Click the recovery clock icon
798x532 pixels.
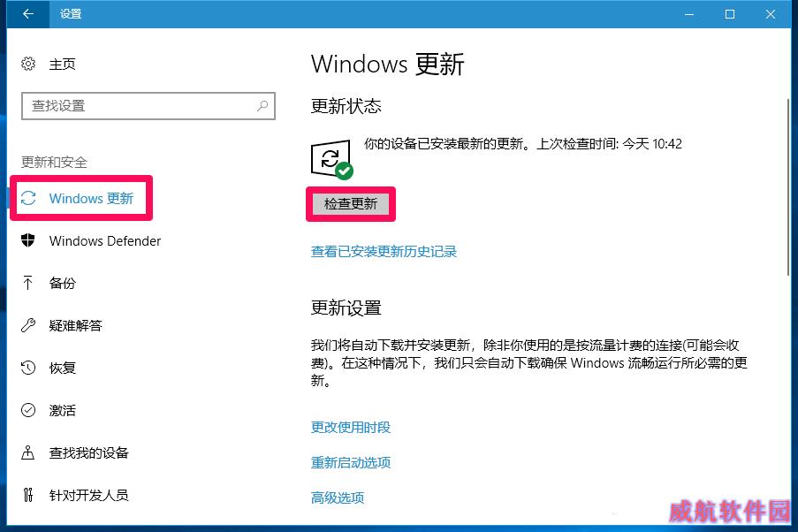click(28, 368)
